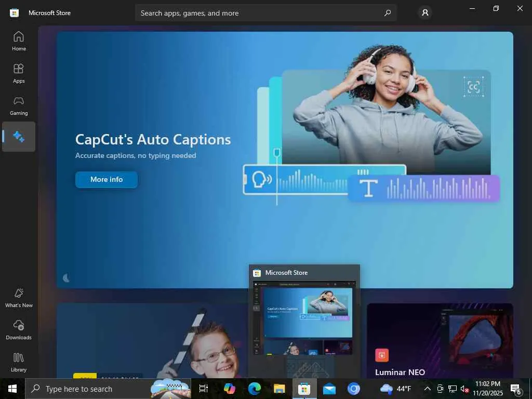Open the 44°F weather widget
532x399 pixels.
395,389
